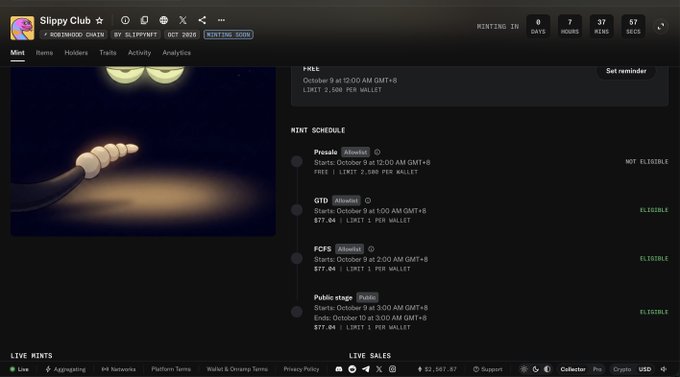Viewport: 680px width, 377px height.
Task: Expand the countdown widget icon
Action: (660, 26)
